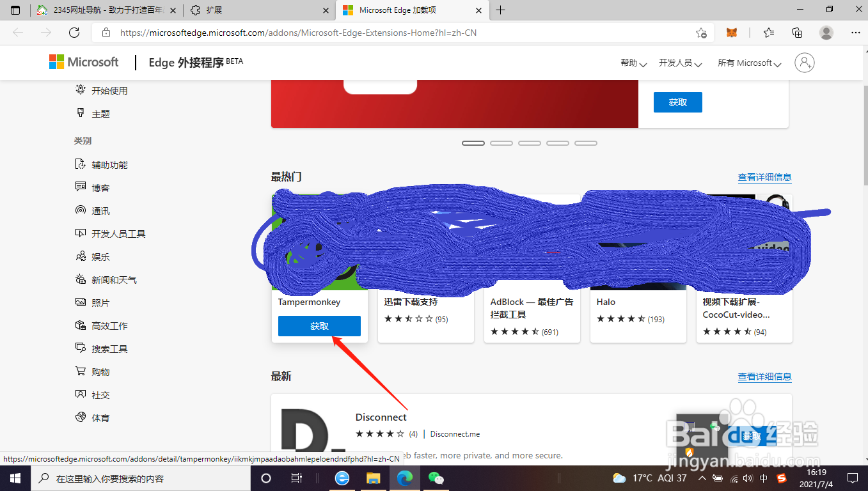The height and width of the screenshot is (491, 868).
Task: Open the Edge settings ellipsis menu
Action: click(855, 33)
